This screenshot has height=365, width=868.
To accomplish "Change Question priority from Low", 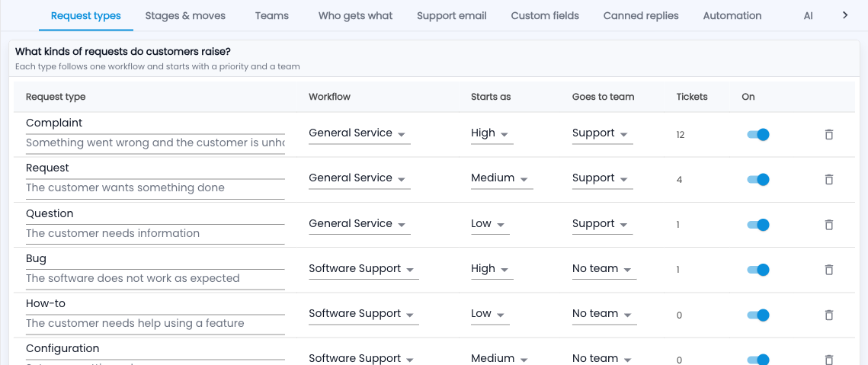I will pyautogui.click(x=490, y=224).
